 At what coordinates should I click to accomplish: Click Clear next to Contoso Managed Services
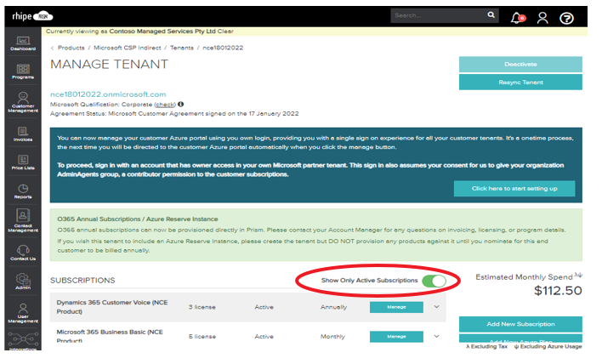(x=225, y=31)
